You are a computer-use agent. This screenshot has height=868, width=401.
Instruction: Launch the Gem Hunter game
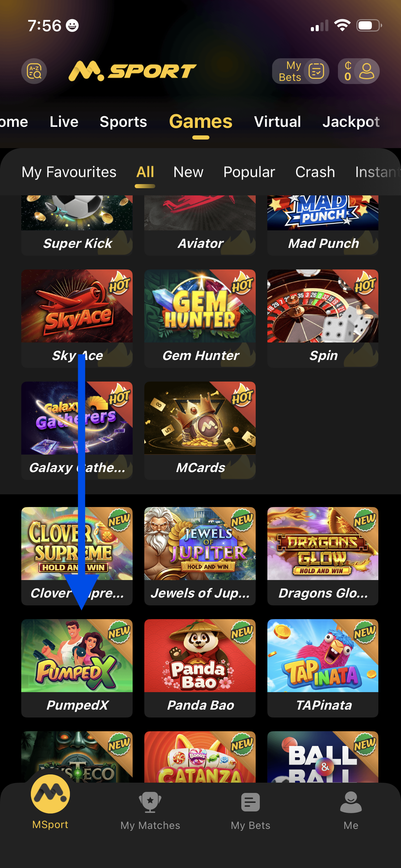click(200, 318)
